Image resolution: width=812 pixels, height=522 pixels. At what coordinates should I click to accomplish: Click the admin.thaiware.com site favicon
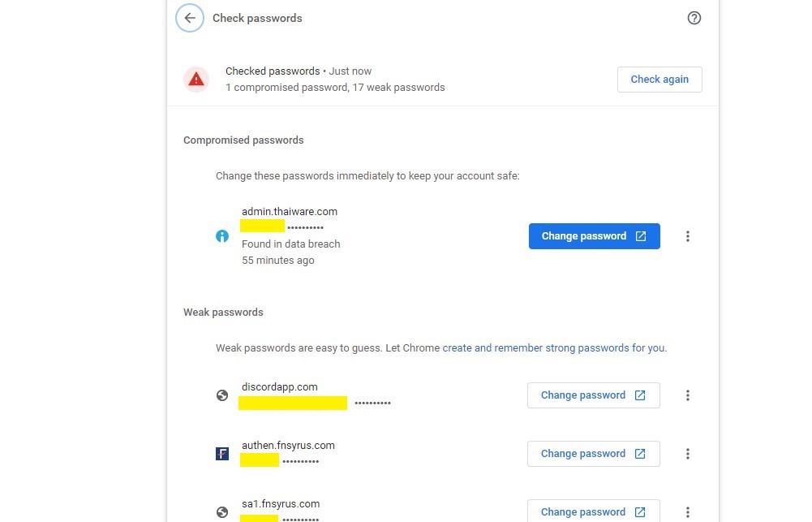222,236
